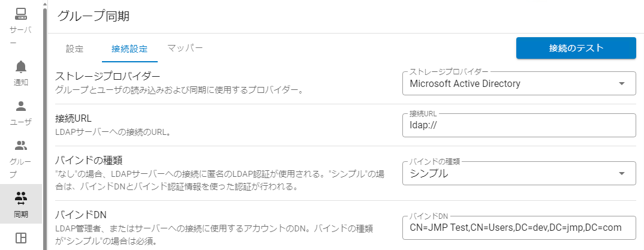Open the ユーザ (User) person icon
Viewport: 644px width, 250px height.
21,107
